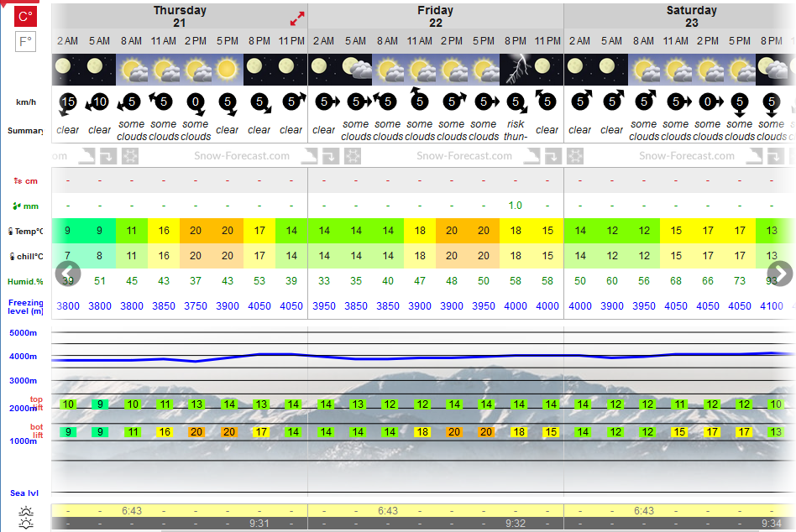Image resolution: width=796 pixels, height=532 pixels.
Task: Click the Thursday 5 PM sunny icon
Action: pyautogui.click(x=227, y=70)
